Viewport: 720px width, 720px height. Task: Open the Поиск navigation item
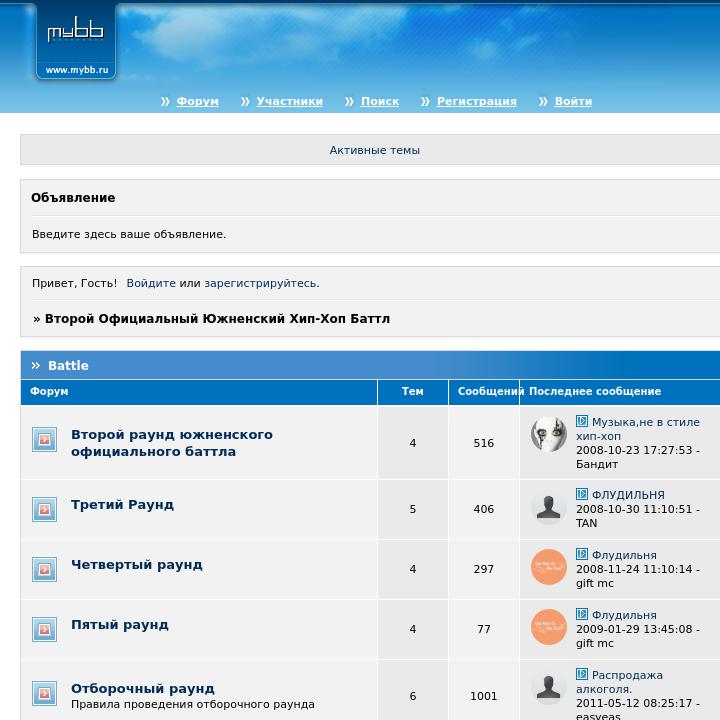point(380,101)
